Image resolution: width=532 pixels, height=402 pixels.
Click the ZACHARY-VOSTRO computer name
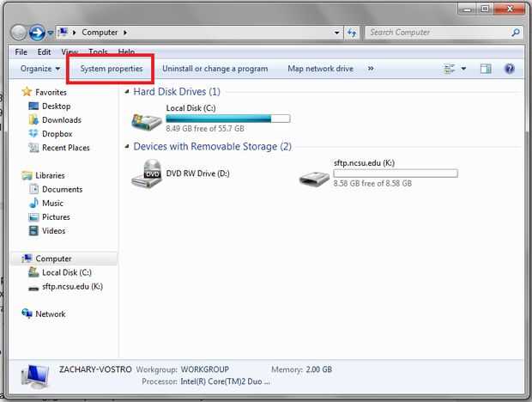95,369
